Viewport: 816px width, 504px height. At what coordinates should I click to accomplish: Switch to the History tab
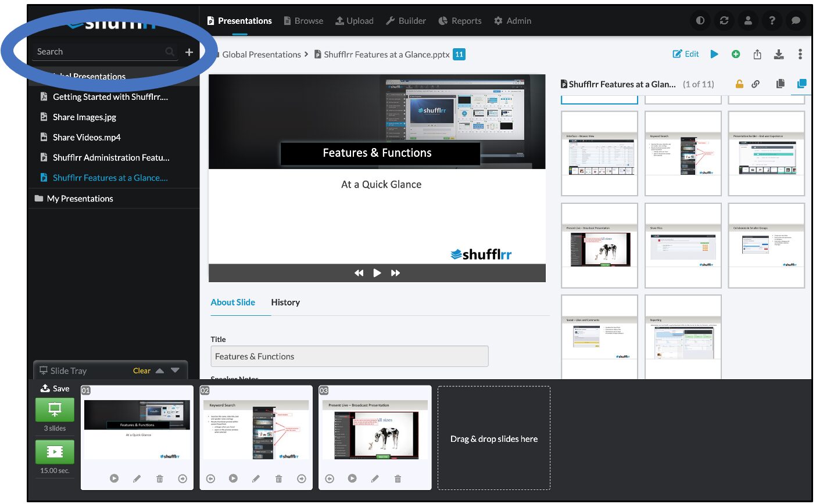(285, 303)
